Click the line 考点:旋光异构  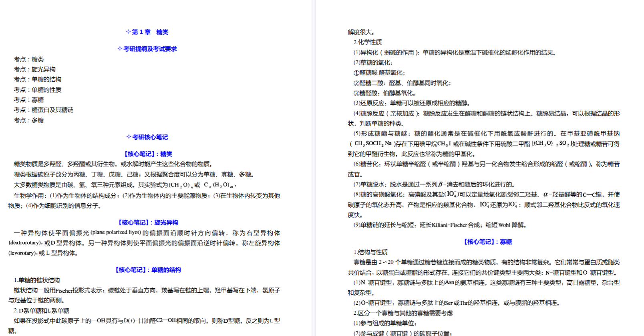pos(35,69)
